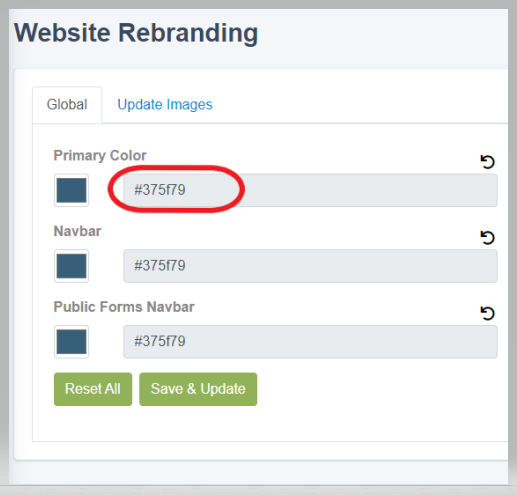Click the Public Forms Navbar label

pyautogui.click(x=124, y=307)
